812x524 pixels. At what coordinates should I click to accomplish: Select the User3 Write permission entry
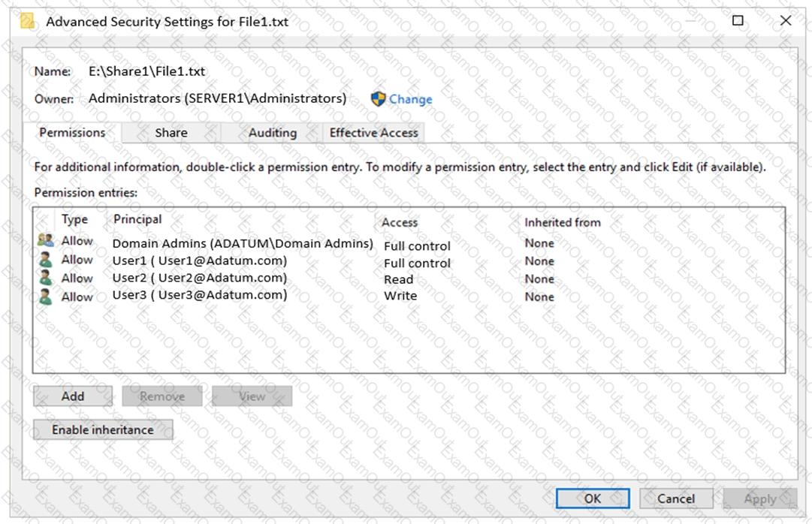pyautogui.click(x=409, y=297)
